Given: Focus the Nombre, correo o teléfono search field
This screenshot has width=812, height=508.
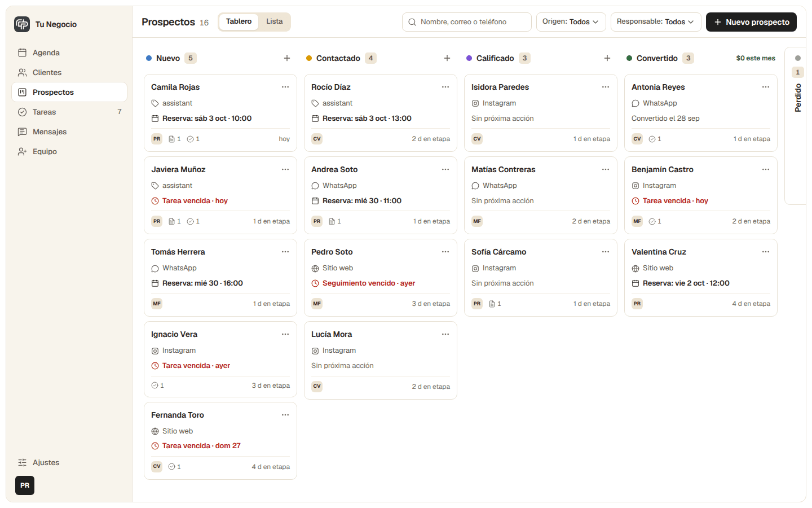Looking at the screenshot, I should tap(467, 22).
